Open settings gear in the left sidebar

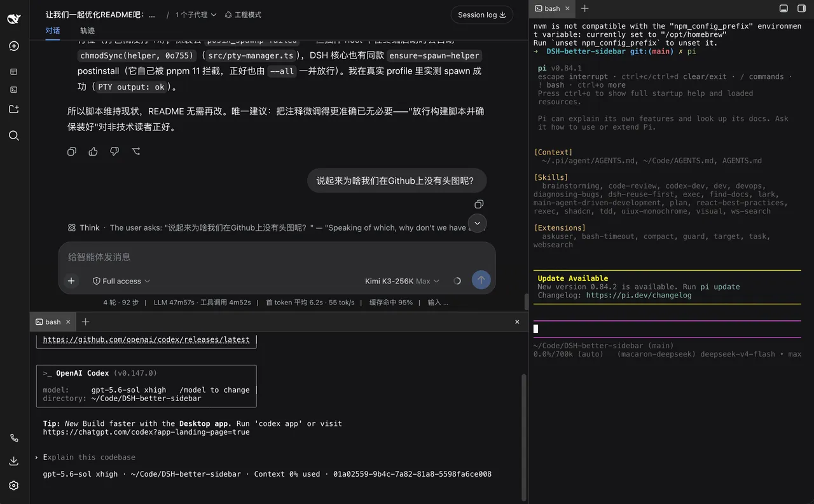[x=14, y=486]
